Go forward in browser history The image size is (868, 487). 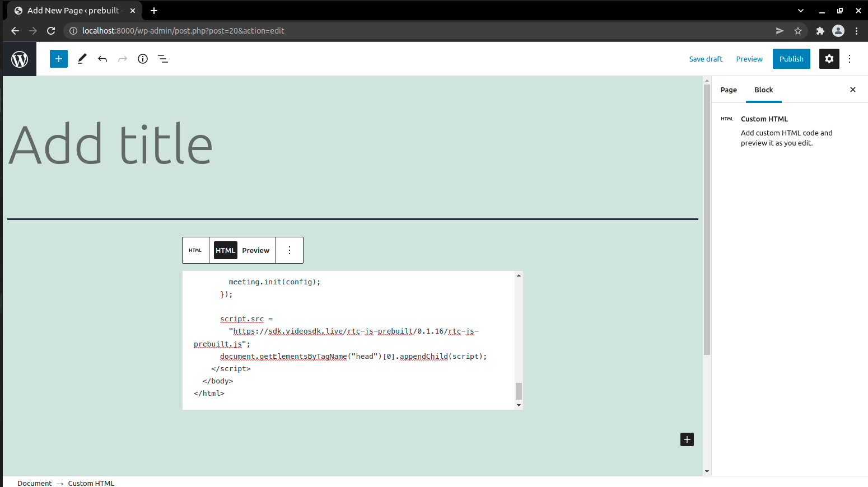(x=33, y=31)
